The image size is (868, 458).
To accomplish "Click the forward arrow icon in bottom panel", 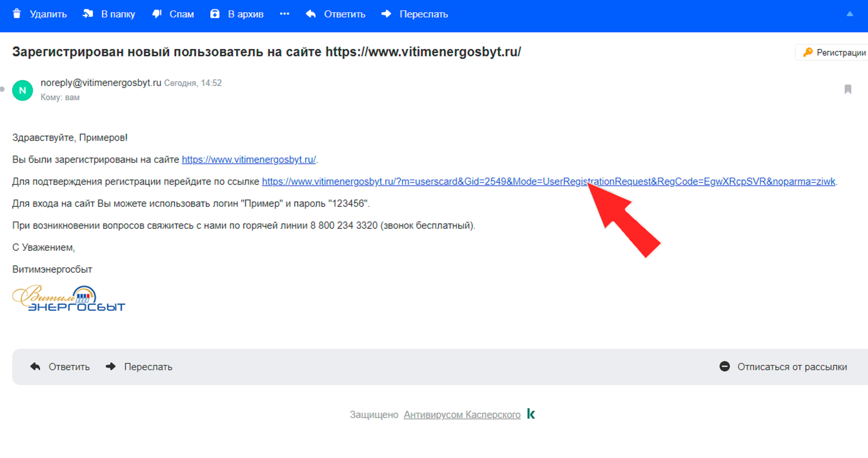I will [x=111, y=367].
